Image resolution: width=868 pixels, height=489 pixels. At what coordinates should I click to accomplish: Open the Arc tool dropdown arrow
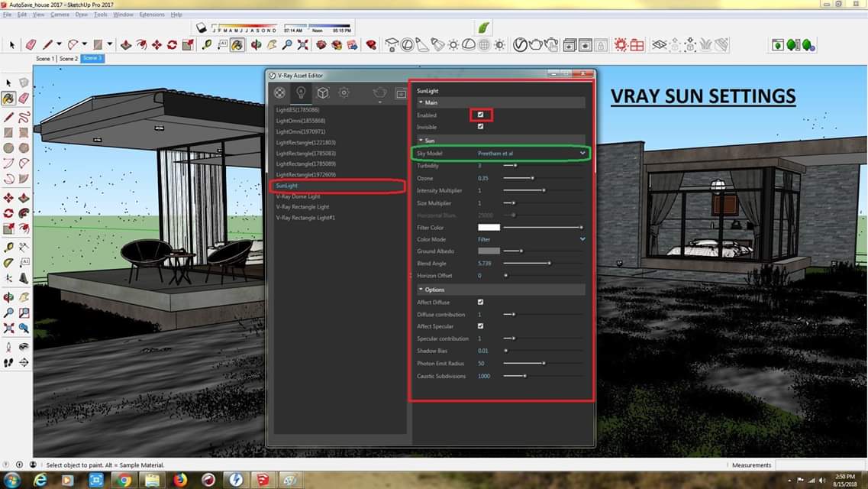coord(84,44)
